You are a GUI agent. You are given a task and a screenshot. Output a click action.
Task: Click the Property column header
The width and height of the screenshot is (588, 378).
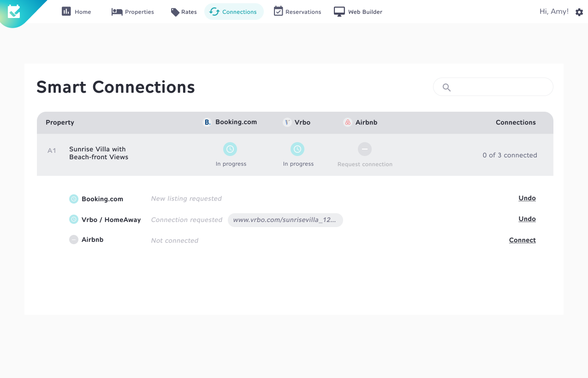[60, 122]
